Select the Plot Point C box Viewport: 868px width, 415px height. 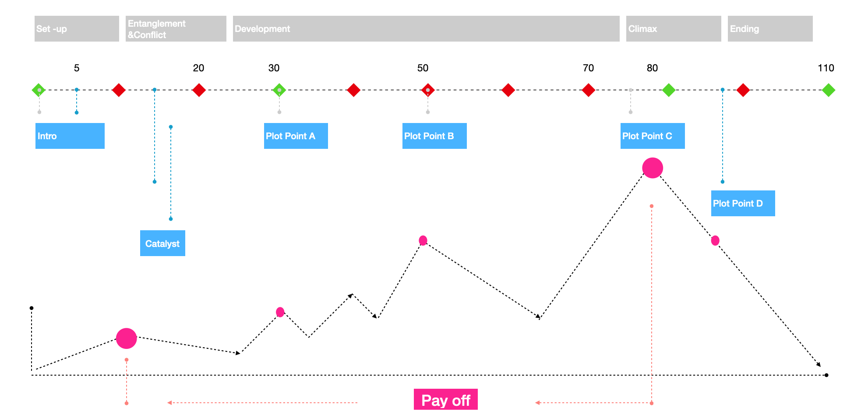tap(652, 136)
